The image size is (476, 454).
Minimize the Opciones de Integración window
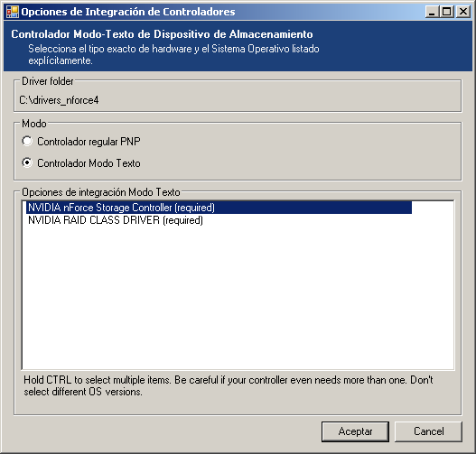(x=432, y=12)
